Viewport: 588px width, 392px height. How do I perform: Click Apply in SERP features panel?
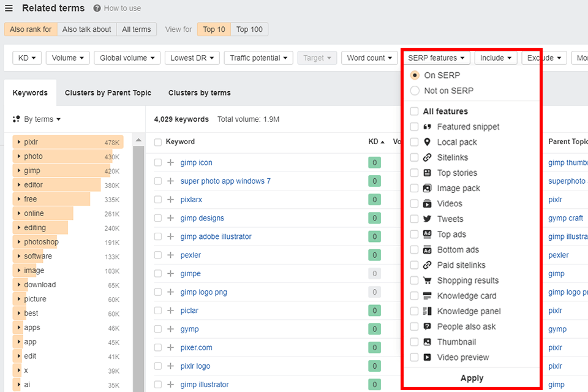472,378
